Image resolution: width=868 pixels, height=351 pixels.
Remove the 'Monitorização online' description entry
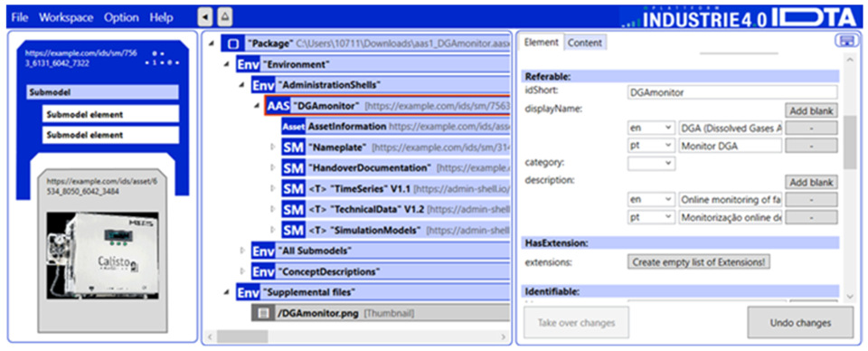point(811,218)
